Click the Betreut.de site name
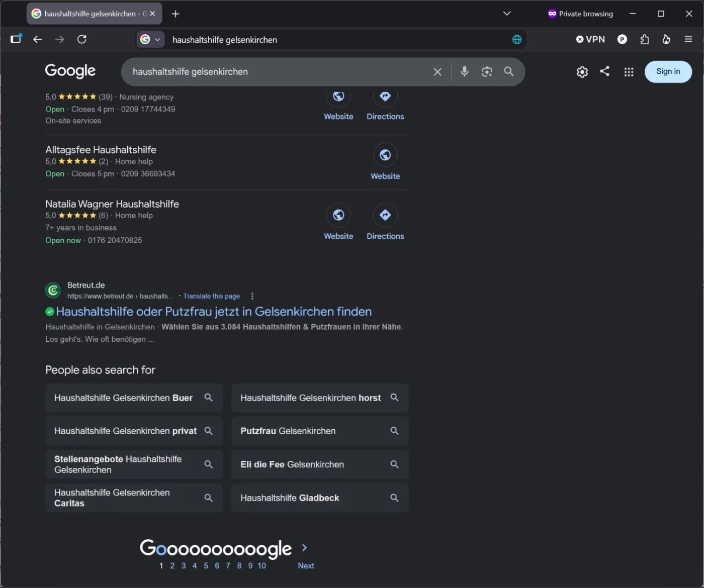This screenshot has width=704, height=588. pyautogui.click(x=86, y=285)
